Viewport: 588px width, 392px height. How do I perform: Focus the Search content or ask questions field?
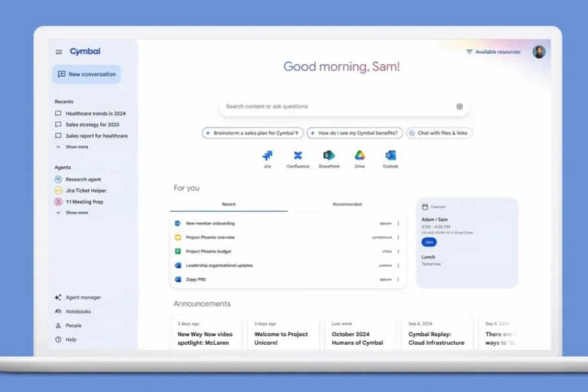(344, 106)
